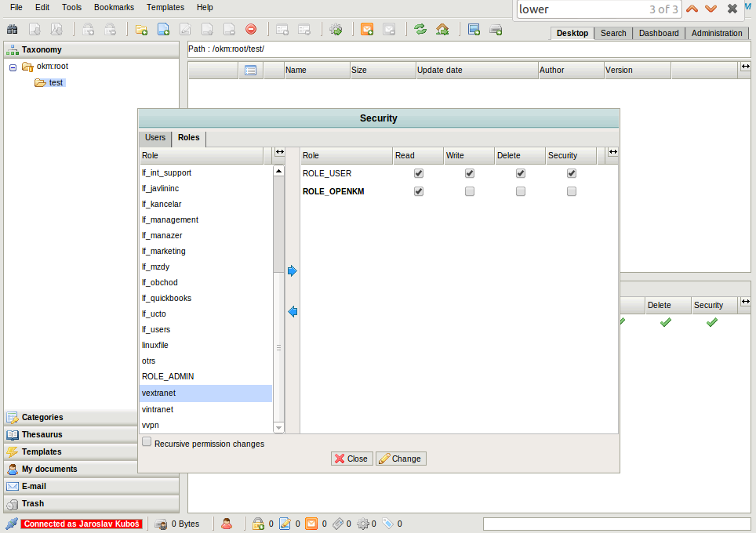
Task: Open the Bookmarks menu
Action: coord(114,7)
